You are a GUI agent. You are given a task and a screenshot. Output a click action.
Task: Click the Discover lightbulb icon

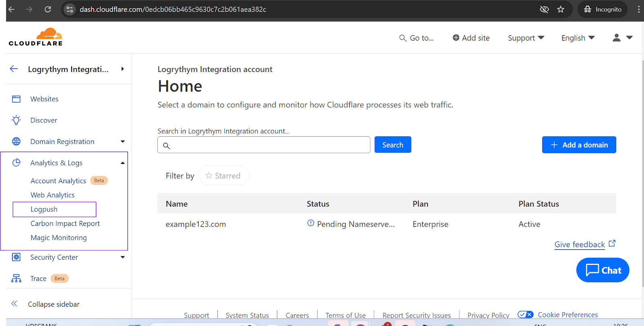(x=16, y=120)
